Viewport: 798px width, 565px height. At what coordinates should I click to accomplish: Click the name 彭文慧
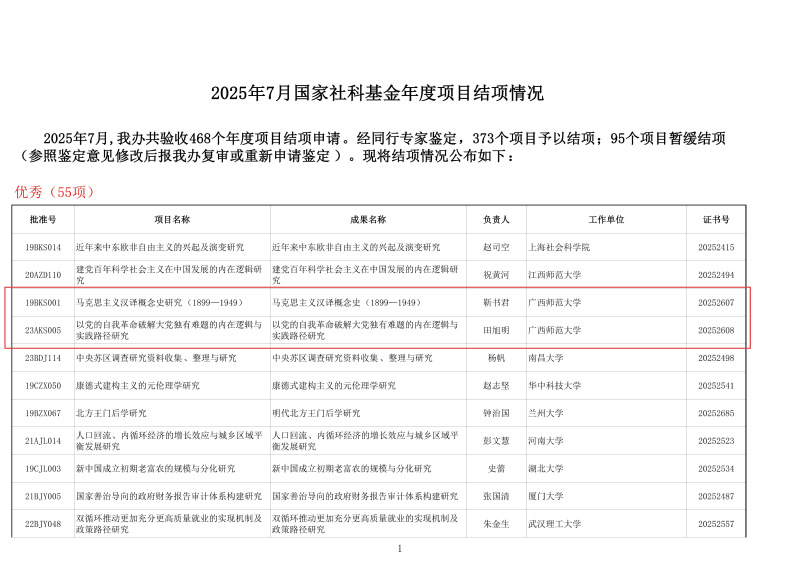(496, 441)
